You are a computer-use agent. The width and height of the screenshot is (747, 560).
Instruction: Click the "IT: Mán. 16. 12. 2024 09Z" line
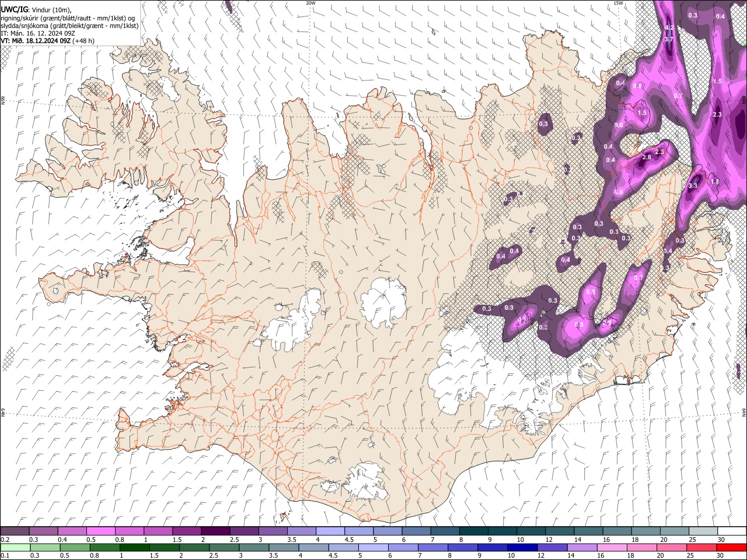tap(38, 33)
